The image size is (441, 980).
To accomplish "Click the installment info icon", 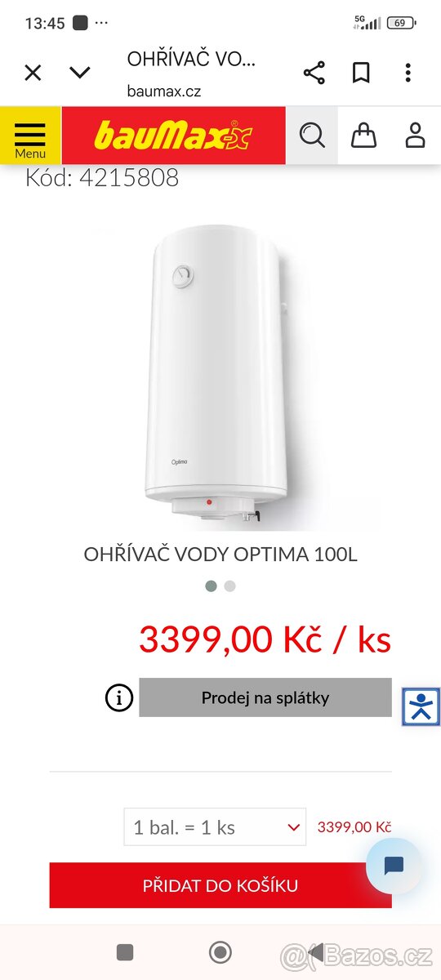I will [x=119, y=697].
